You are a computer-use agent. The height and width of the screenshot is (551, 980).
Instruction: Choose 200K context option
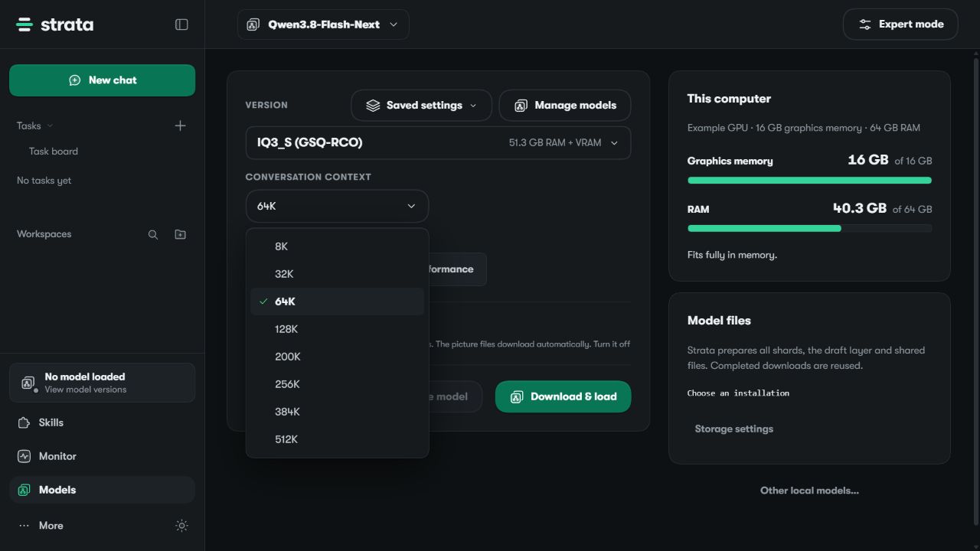tap(337, 357)
